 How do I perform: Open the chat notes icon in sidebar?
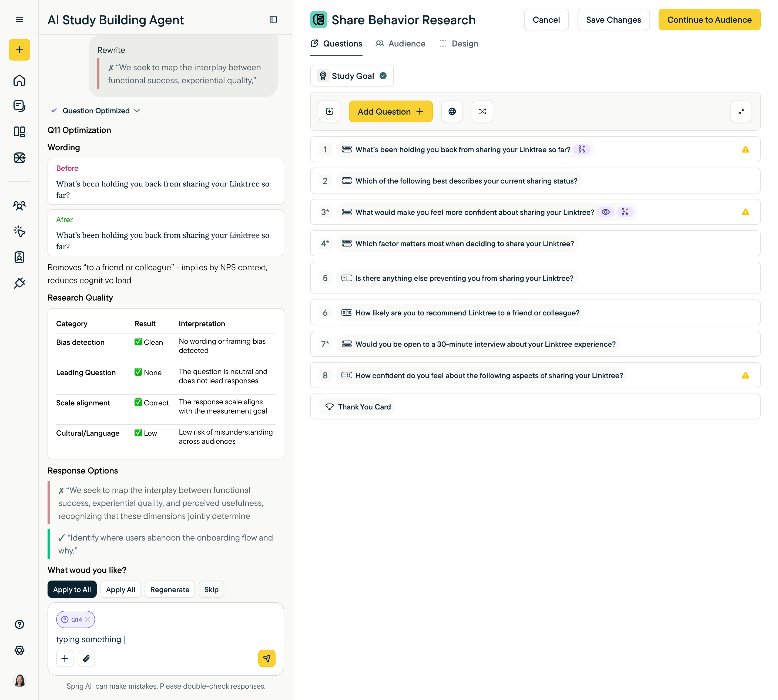click(x=19, y=106)
